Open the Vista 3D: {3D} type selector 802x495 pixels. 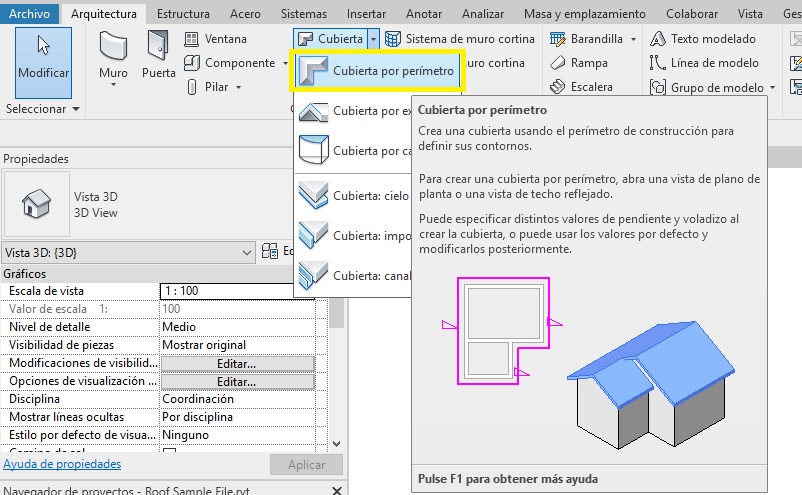(x=129, y=252)
